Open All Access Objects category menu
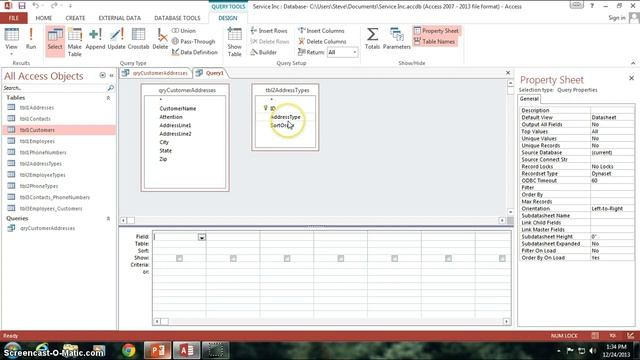The height and width of the screenshot is (360, 640). [x=102, y=76]
